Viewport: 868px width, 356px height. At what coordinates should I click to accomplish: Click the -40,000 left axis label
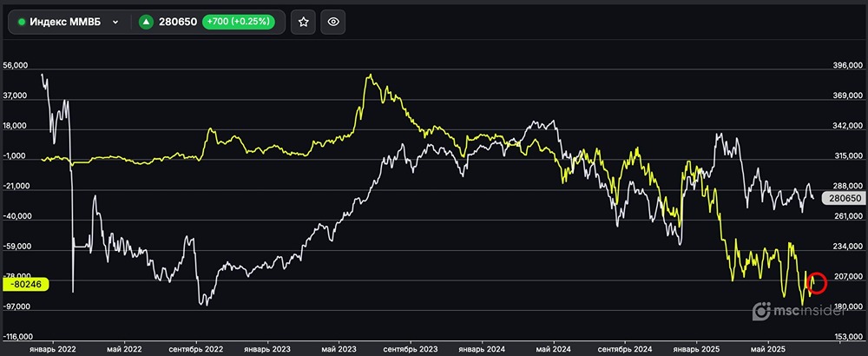16,216
